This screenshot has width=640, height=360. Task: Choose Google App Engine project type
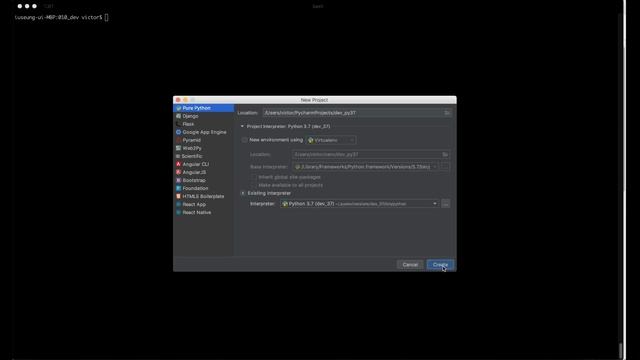pos(203,132)
